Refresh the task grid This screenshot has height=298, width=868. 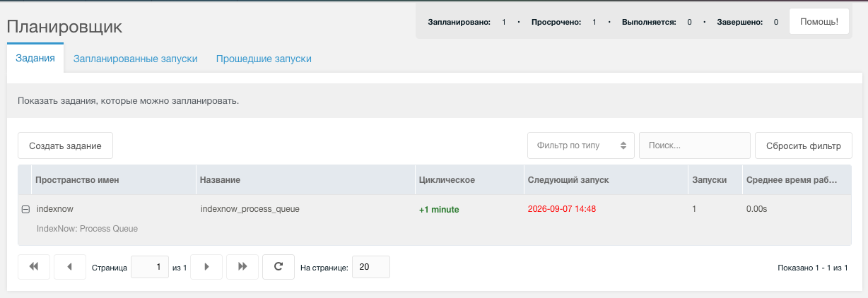(x=278, y=267)
